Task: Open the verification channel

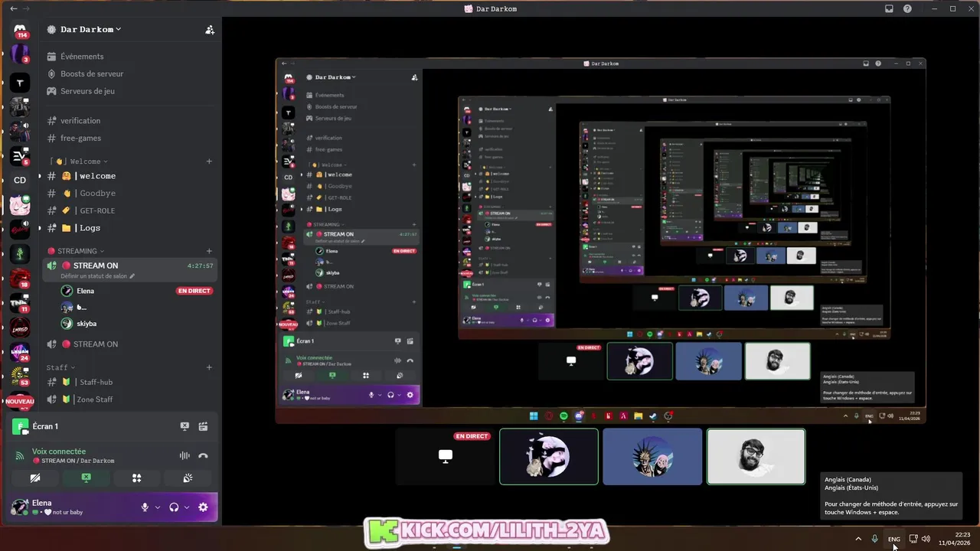Action: point(130,121)
